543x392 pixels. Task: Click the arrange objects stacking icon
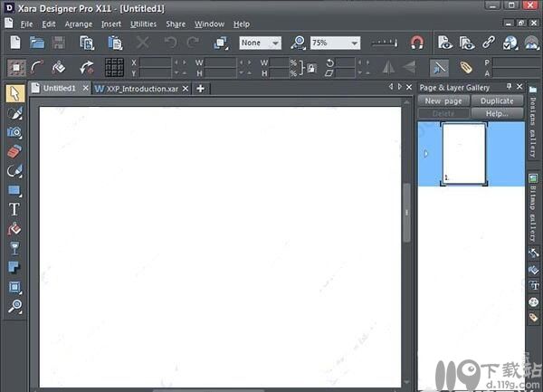pyautogui.click(x=221, y=43)
